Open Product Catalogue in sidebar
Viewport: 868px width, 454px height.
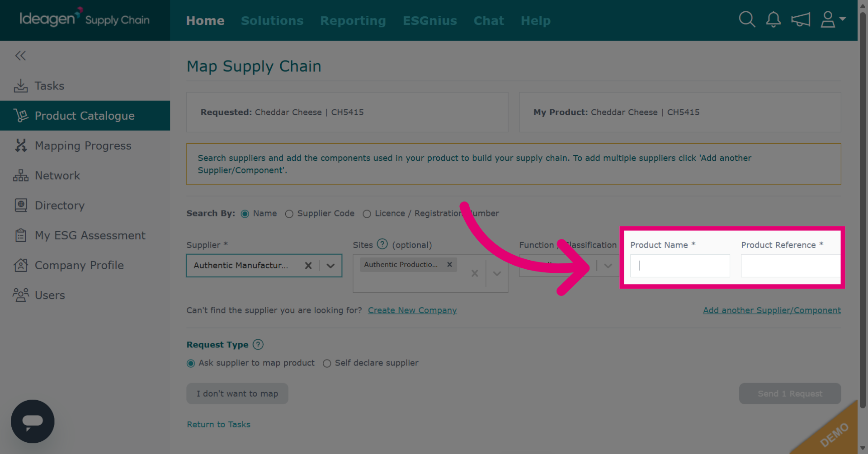coord(85,116)
